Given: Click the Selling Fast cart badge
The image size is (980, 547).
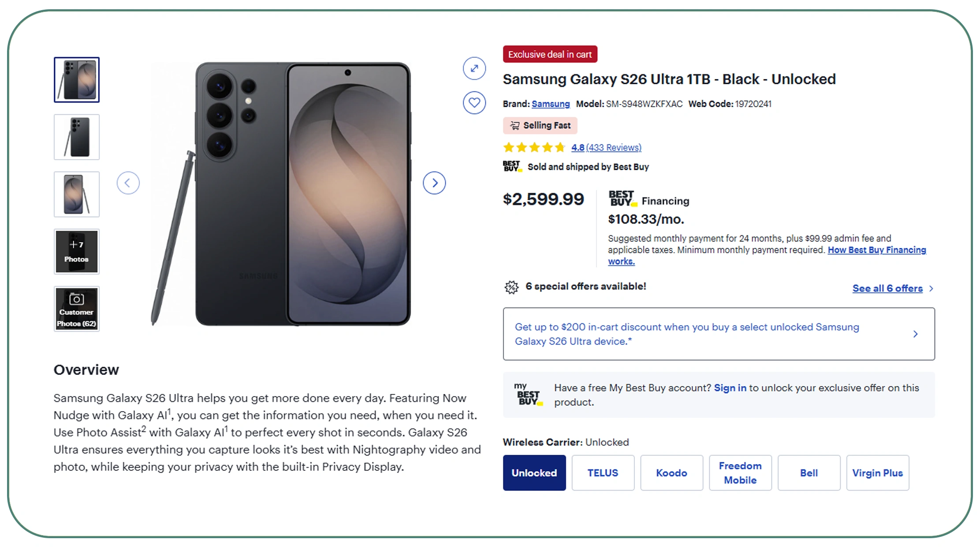Looking at the screenshot, I should (x=540, y=126).
